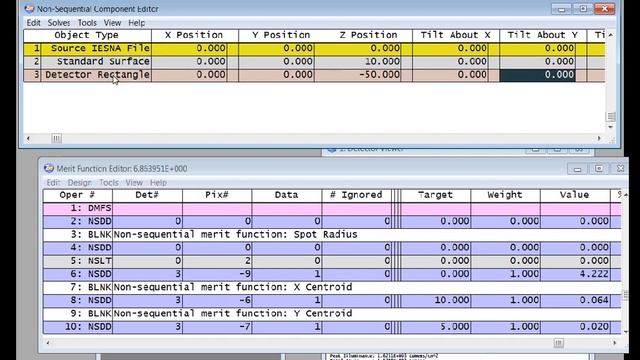Open Tools menu in Merit Function Editor
The image size is (640, 360).
point(109,182)
